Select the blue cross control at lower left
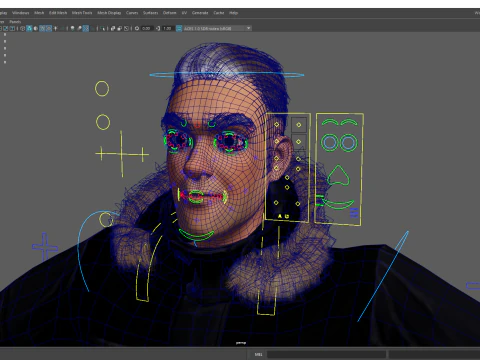Viewport: 480px width, 360px height. [45, 247]
